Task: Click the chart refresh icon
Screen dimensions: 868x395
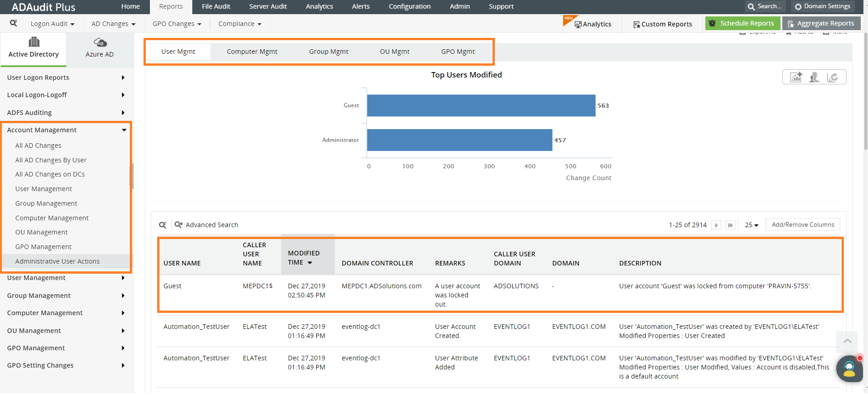Action: tap(832, 77)
